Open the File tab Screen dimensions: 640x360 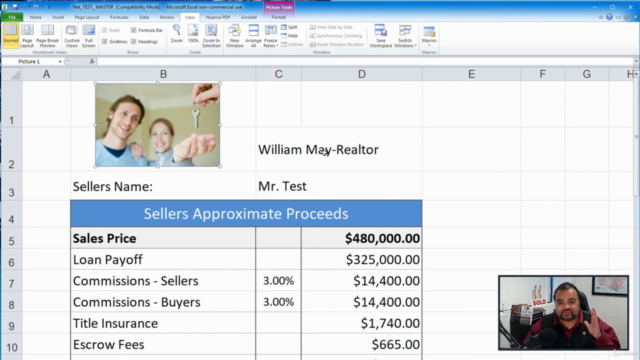pos(12,17)
